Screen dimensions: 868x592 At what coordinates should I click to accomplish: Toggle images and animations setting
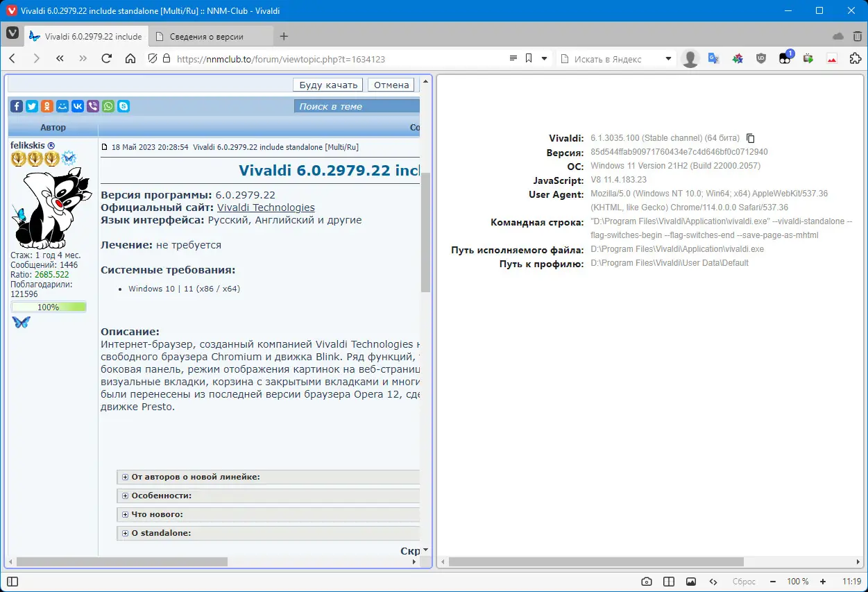click(x=691, y=582)
